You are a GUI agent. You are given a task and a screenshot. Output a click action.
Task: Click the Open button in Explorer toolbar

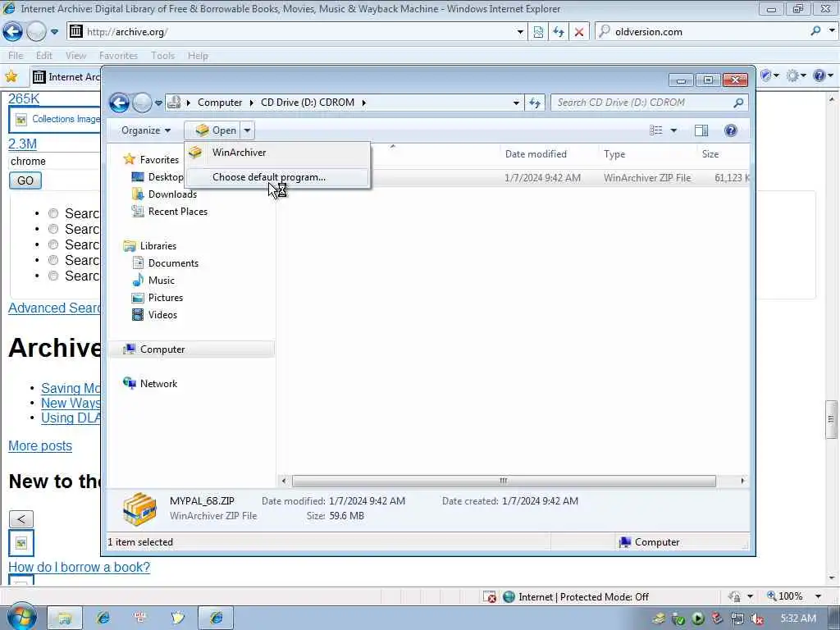point(214,130)
